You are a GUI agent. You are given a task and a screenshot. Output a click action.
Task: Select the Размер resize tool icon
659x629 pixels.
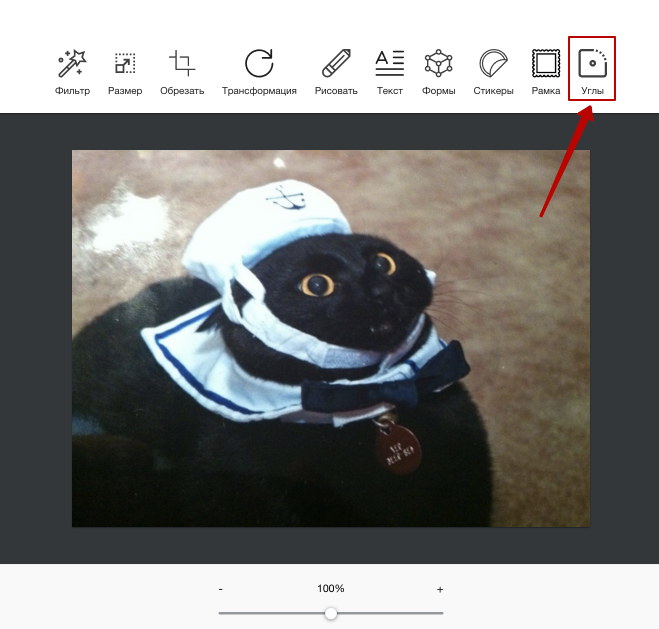pyautogui.click(x=125, y=64)
